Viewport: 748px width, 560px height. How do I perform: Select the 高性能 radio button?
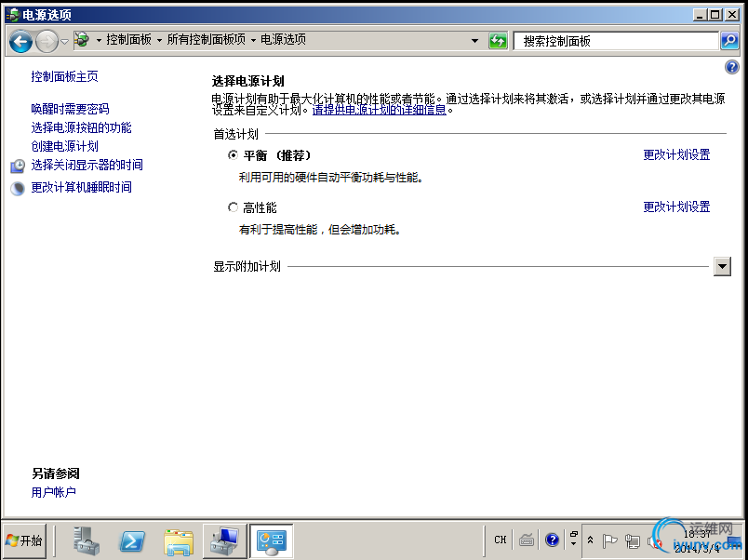tap(233, 207)
